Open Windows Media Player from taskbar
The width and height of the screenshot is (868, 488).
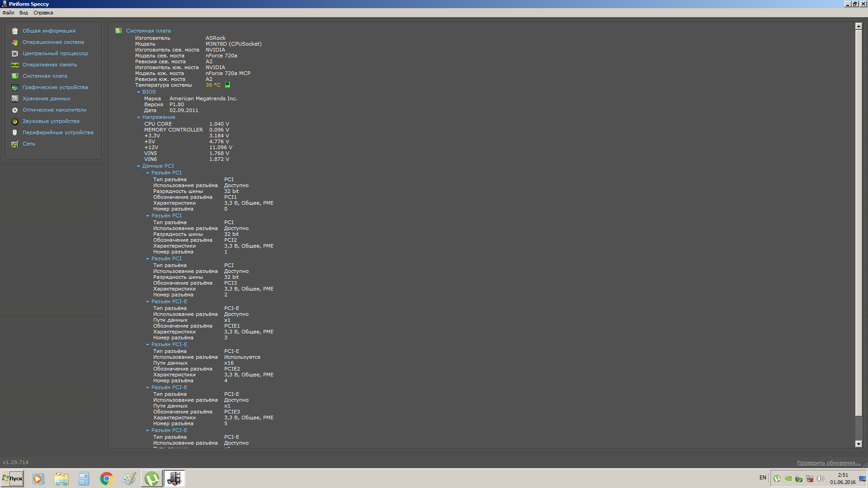tap(38, 479)
